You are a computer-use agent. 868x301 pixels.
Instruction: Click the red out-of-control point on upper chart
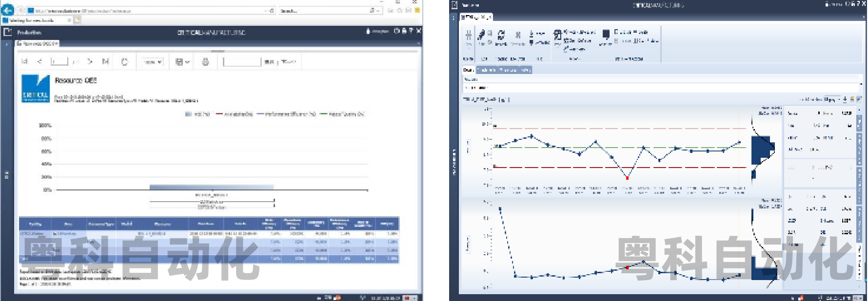point(627,178)
